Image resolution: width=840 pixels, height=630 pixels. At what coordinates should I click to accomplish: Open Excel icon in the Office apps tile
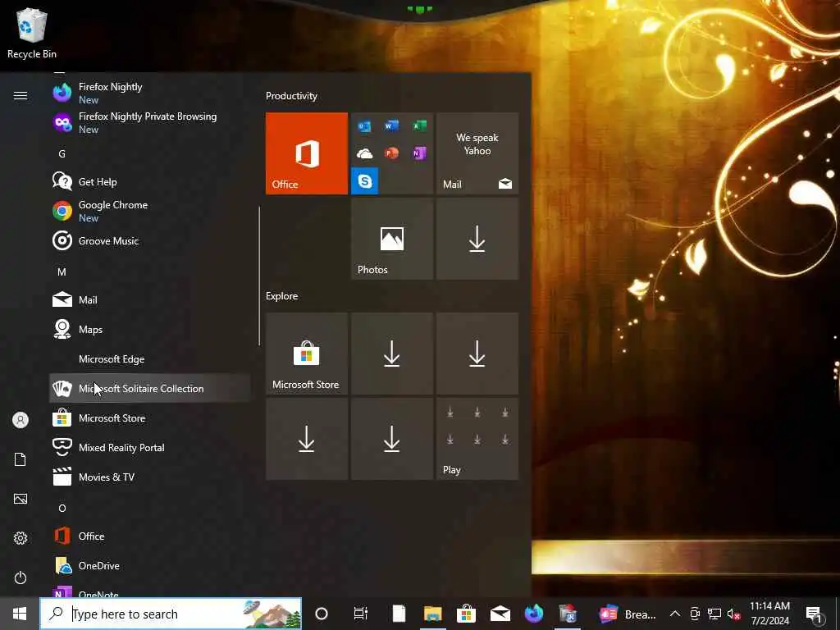click(419, 126)
